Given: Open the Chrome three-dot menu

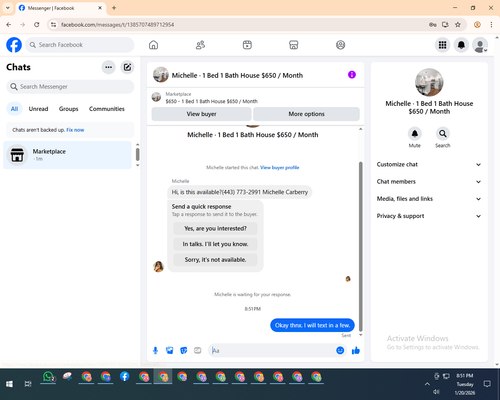Looking at the screenshot, I should tap(491, 25).
